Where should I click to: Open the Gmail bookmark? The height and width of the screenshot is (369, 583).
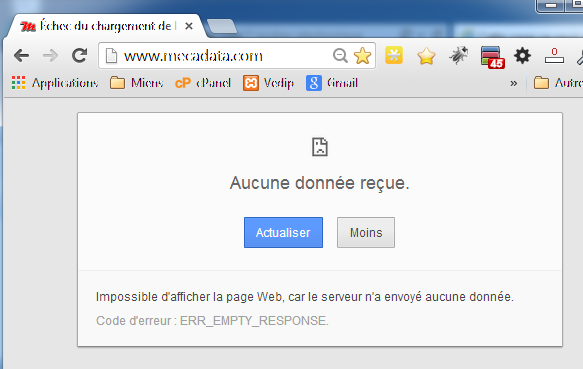click(x=332, y=83)
